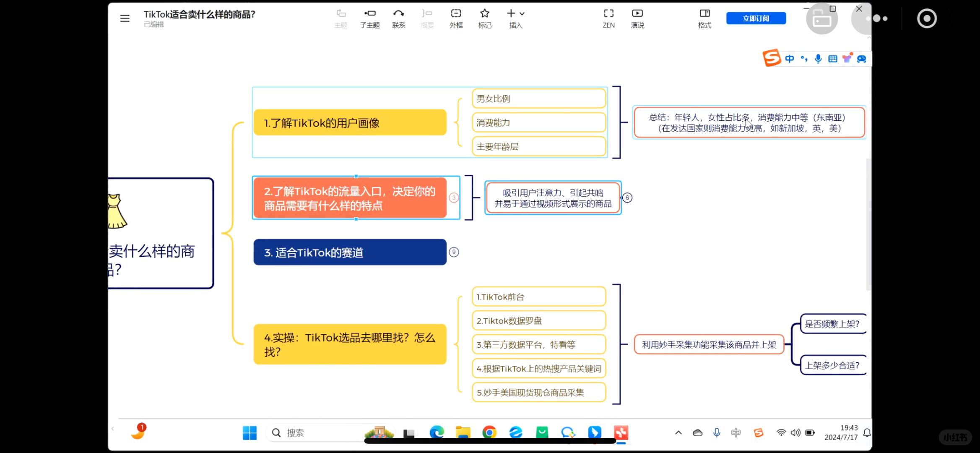The height and width of the screenshot is (453, 980).
Task: Expand the system tray hidden icons chevron
Action: (678, 433)
